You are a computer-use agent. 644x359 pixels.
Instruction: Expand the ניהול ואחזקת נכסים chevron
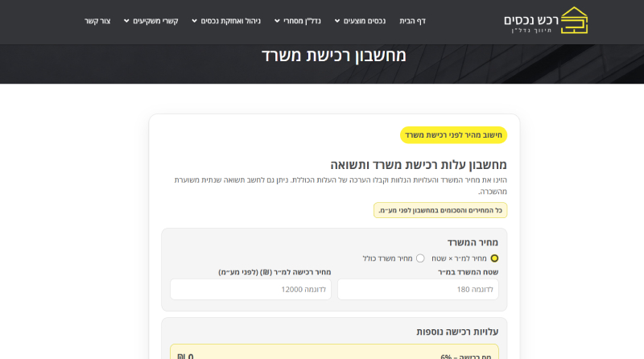coord(195,21)
